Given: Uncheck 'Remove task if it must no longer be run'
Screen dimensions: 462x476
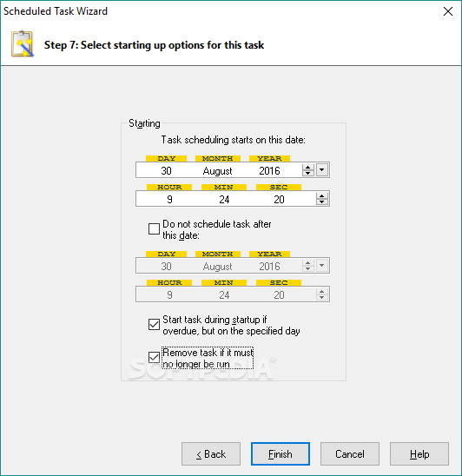Looking at the screenshot, I should 154,357.
